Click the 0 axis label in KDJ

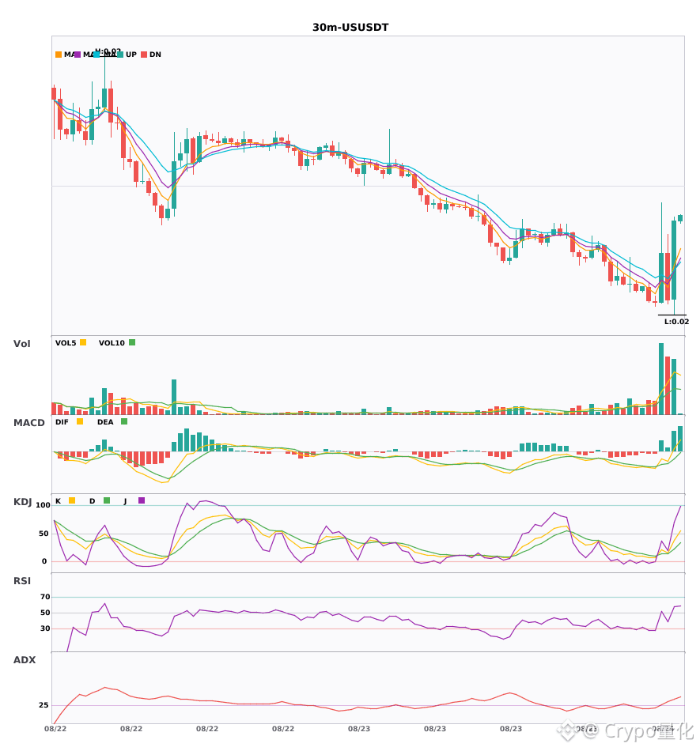[x=44, y=561]
